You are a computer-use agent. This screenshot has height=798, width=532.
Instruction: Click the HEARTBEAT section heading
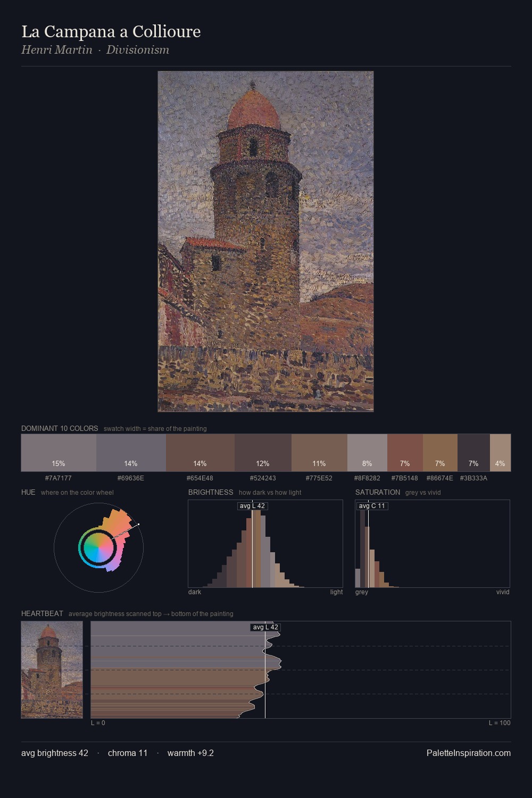[x=42, y=613]
